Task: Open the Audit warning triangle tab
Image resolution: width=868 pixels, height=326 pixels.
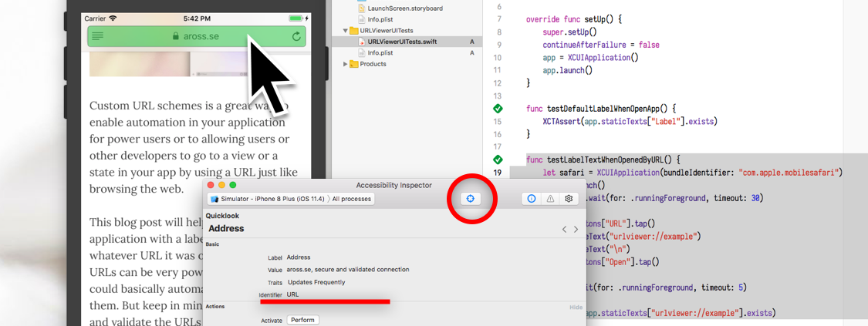Action: click(550, 199)
